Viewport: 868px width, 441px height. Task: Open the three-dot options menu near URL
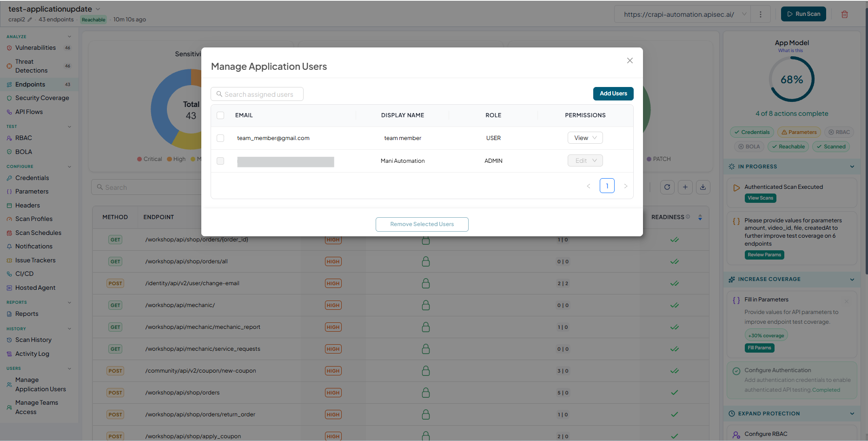click(761, 14)
